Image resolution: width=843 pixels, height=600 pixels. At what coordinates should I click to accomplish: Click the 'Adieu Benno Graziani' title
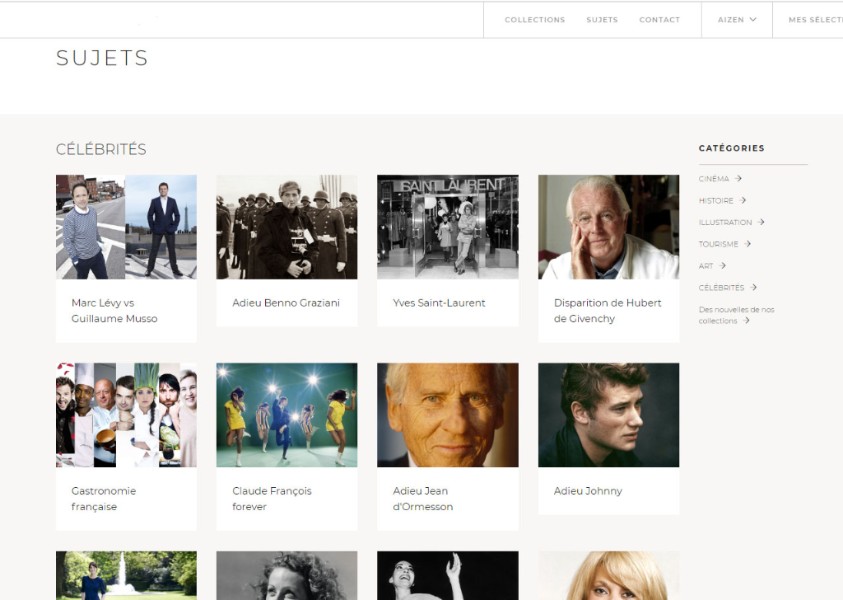[286, 303]
